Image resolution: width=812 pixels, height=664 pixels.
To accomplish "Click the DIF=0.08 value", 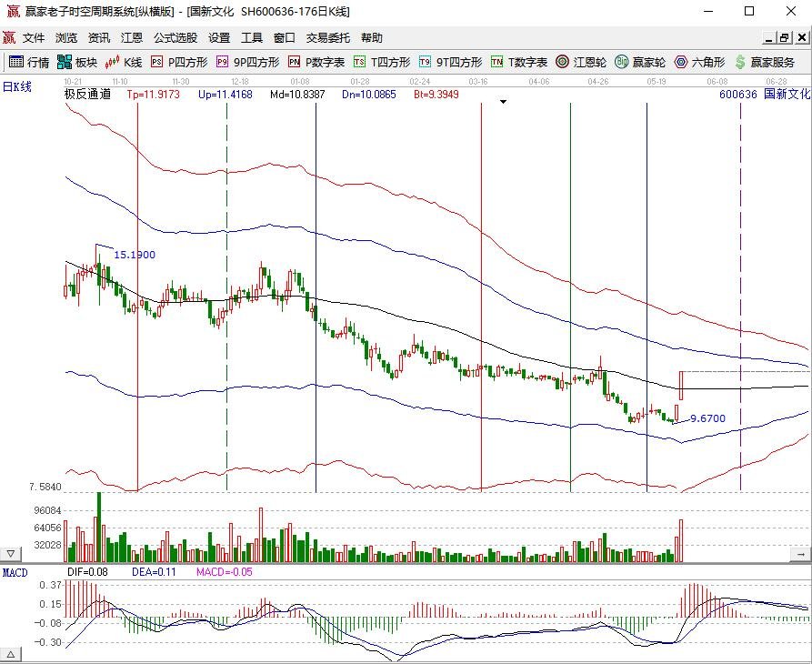I will click(x=88, y=572).
